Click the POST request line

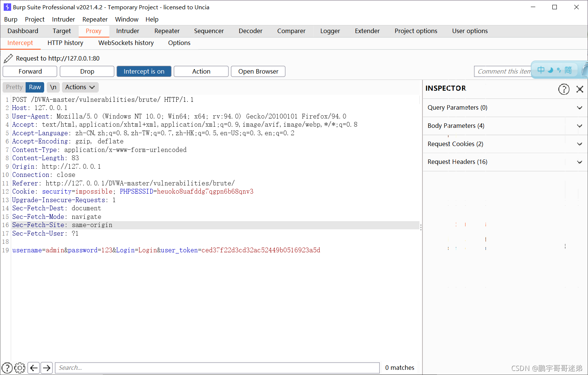(x=103, y=100)
